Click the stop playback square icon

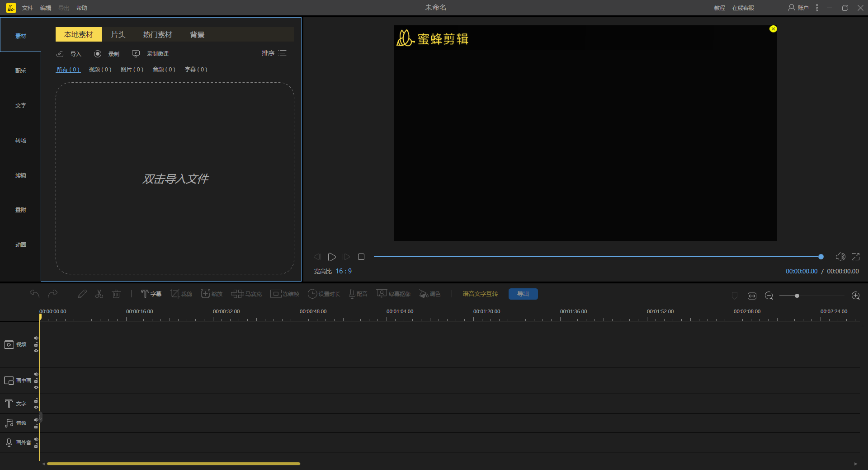[x=361, y=257]
